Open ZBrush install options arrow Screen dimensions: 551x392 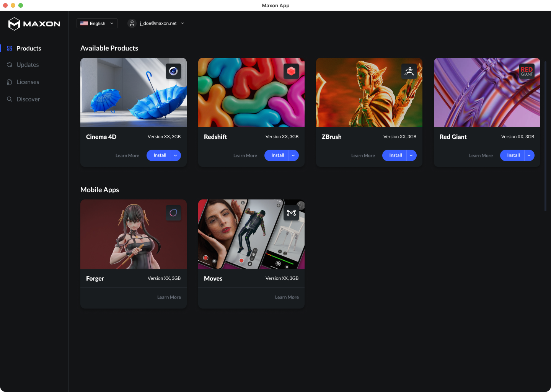pyautogui.click(x=411, y=155)
